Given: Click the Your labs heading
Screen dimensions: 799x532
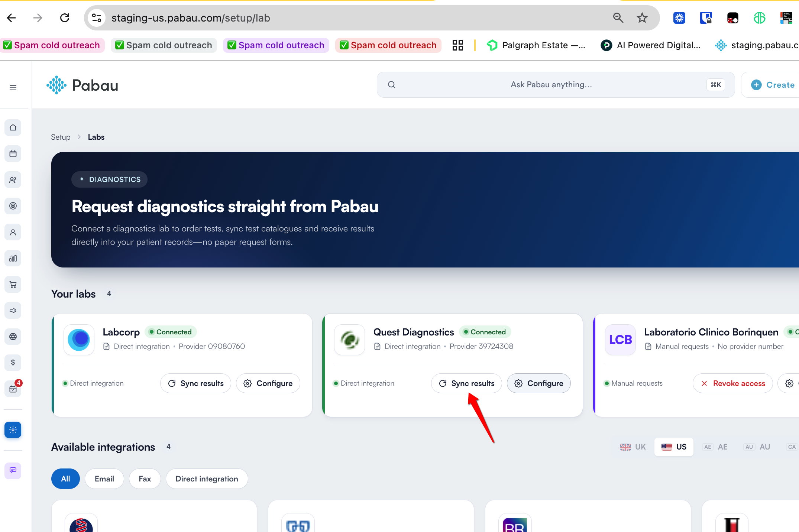Looking at the screenshot, I should pos(74,294).
